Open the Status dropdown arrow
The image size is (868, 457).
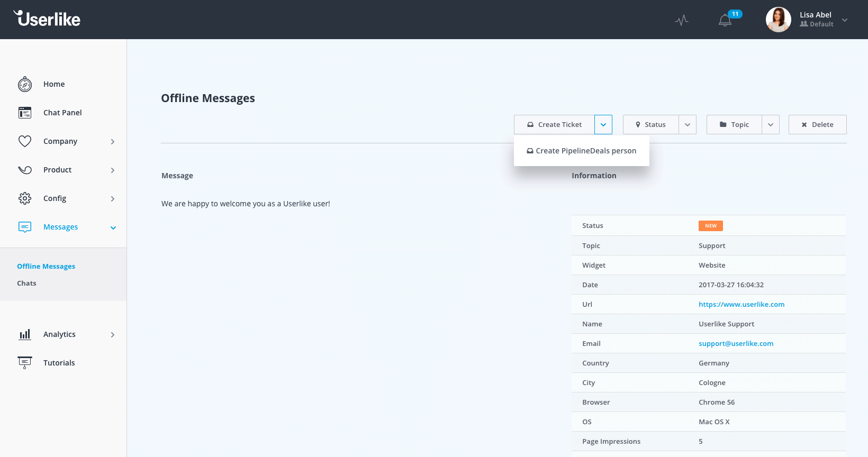coord(688,124)
